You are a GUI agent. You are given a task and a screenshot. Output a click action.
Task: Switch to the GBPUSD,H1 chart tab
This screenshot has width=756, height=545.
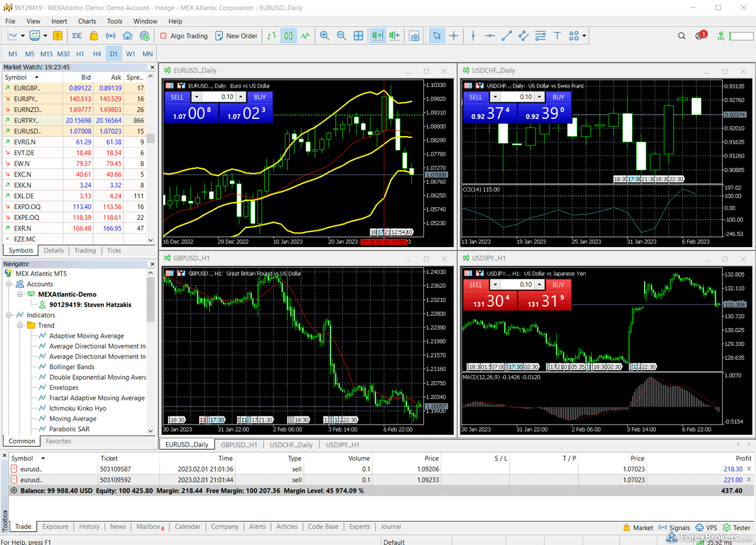click(239, 445)
